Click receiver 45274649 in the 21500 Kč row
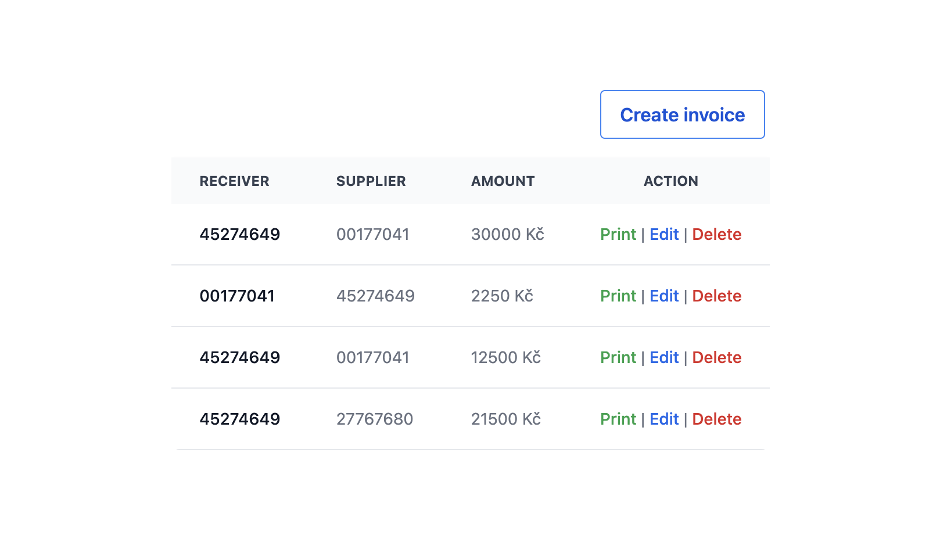Screen dimensions: 947x560 point(240,419)
